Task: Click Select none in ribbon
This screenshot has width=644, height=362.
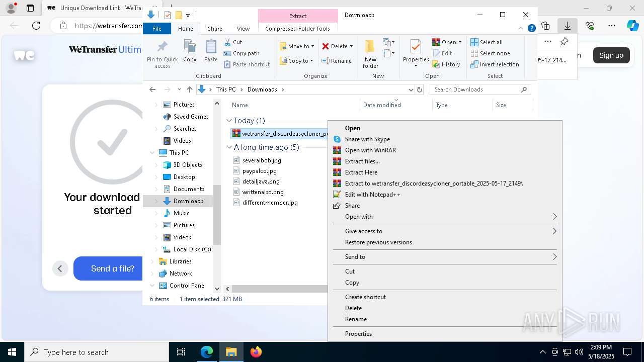Action: (490, 53)
